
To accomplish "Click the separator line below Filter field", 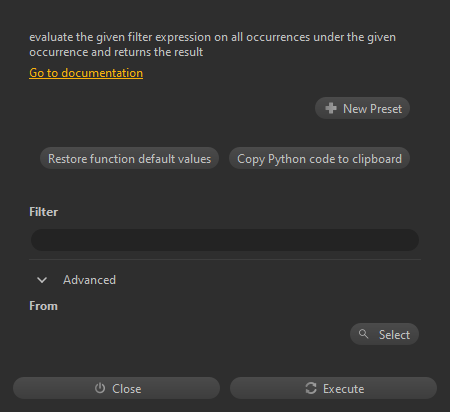I will tap(225, 259).
